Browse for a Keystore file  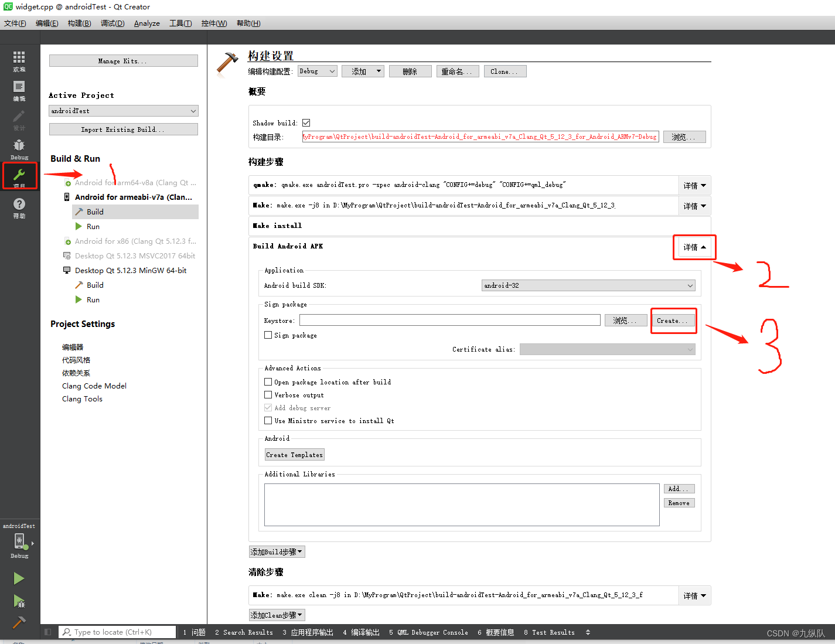(x=626, y=321)
